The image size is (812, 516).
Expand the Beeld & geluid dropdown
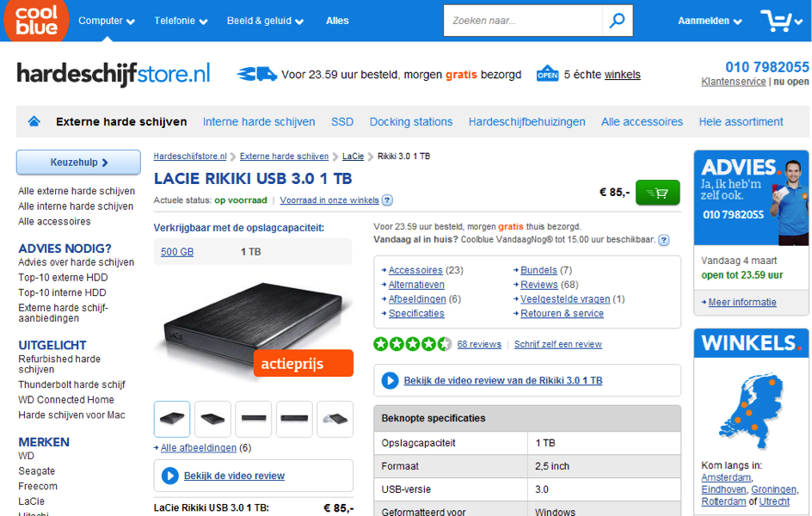point(265,21)
